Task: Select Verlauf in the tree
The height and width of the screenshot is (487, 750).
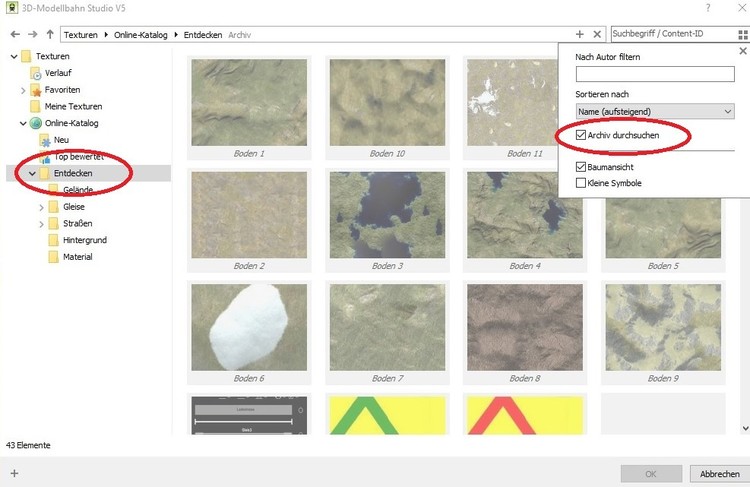Action: 58,73
